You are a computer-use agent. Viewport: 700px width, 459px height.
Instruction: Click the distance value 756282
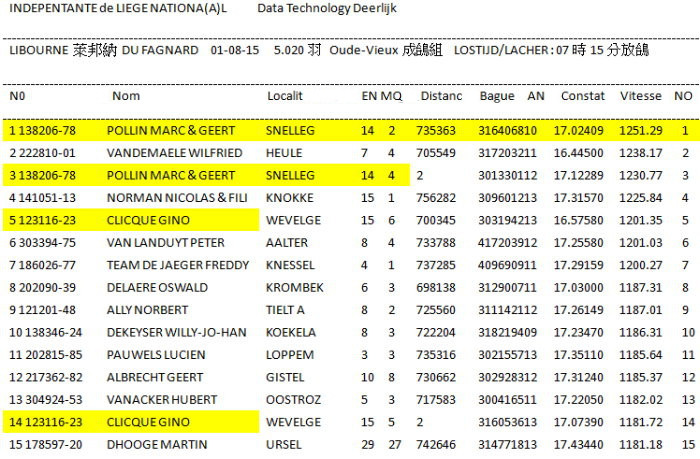[436, 198]
